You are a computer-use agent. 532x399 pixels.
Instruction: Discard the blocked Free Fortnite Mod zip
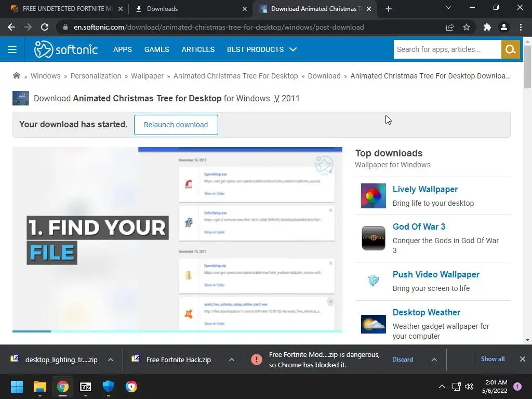(x=403, y=360)
